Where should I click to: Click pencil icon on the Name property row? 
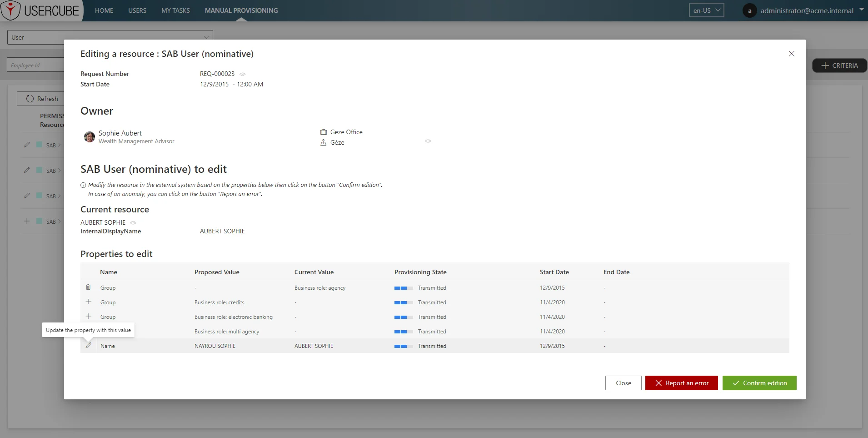pos(89,345)
